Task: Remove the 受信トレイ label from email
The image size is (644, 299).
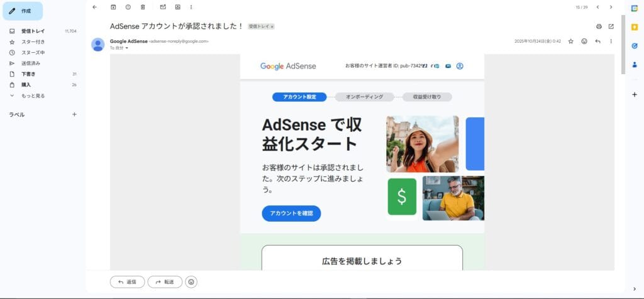Action: coord(272,26)
